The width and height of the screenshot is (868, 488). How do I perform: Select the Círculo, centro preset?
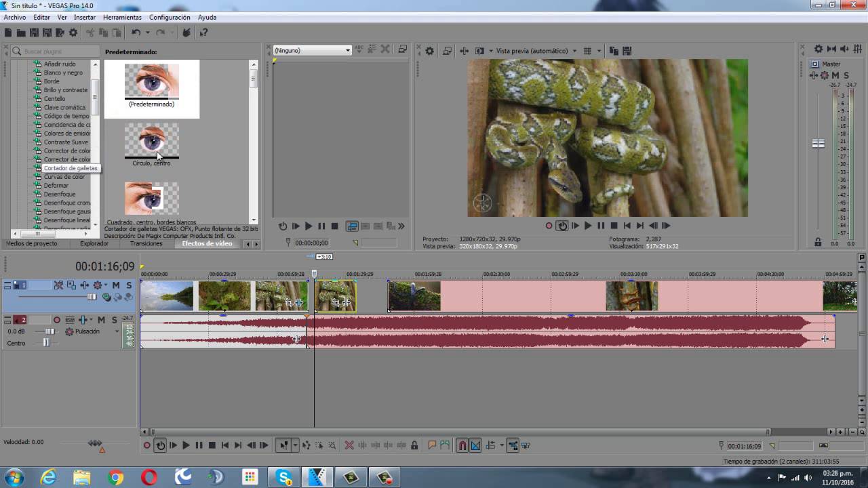(152, 145)
